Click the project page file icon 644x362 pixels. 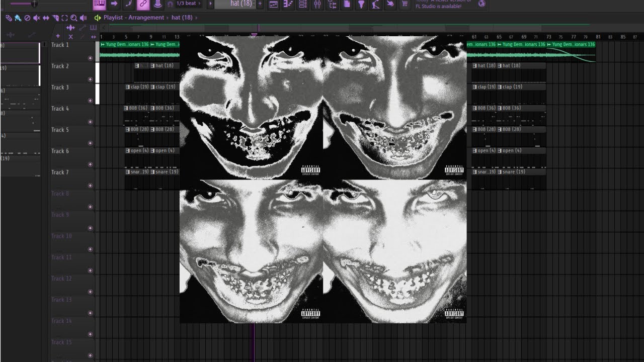(x=347, y=4)
